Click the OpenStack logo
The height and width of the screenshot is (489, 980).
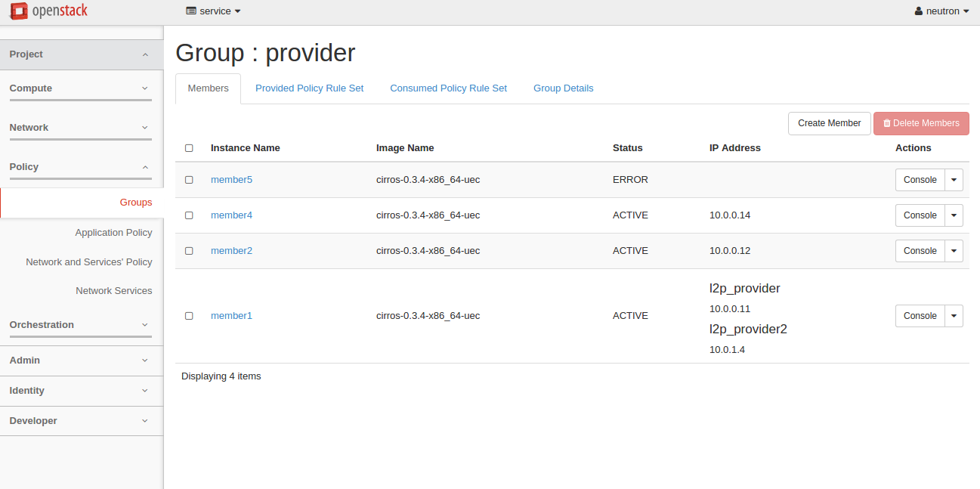(x=49, y=11)
